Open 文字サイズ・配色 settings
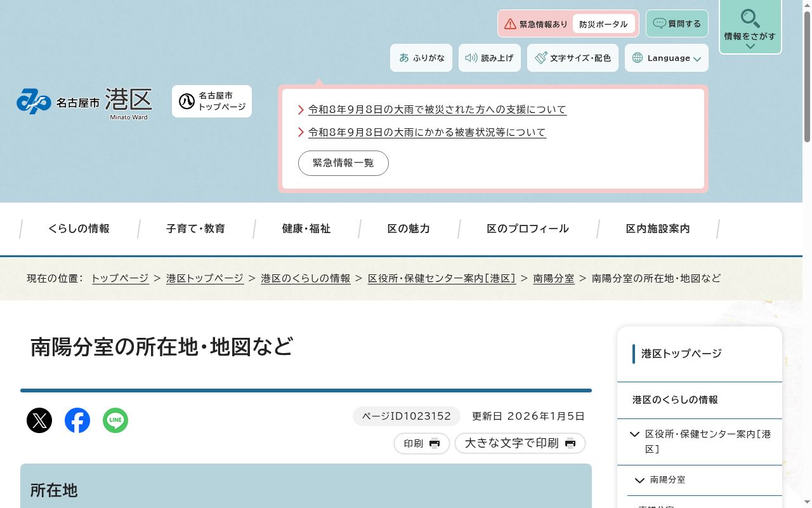 pos(573,58)
